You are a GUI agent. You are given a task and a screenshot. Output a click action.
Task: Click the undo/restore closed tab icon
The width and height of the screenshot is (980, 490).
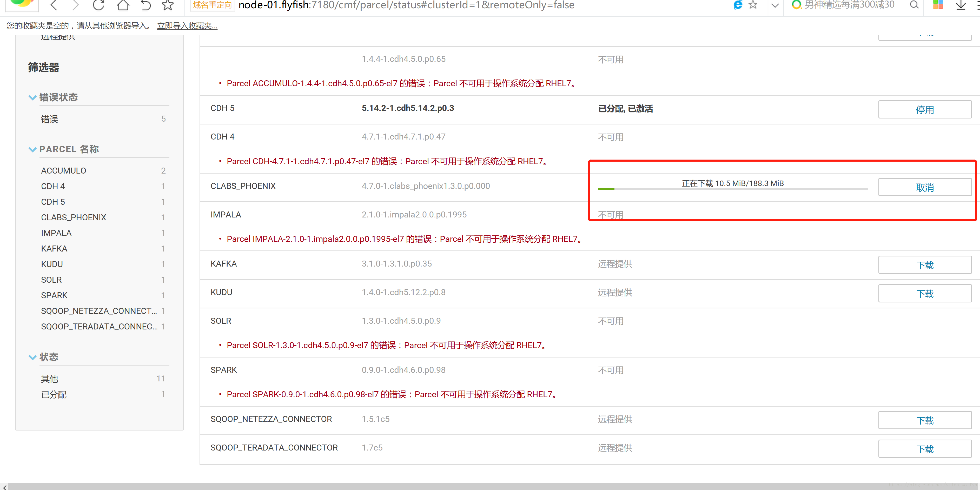tap(146, 5)
